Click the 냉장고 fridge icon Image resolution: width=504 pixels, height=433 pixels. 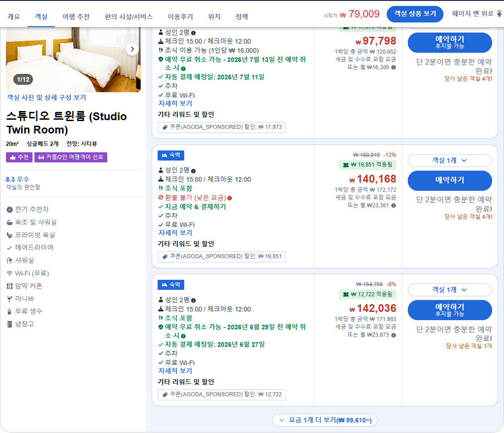pyautogui.click(x=10, y=324)
